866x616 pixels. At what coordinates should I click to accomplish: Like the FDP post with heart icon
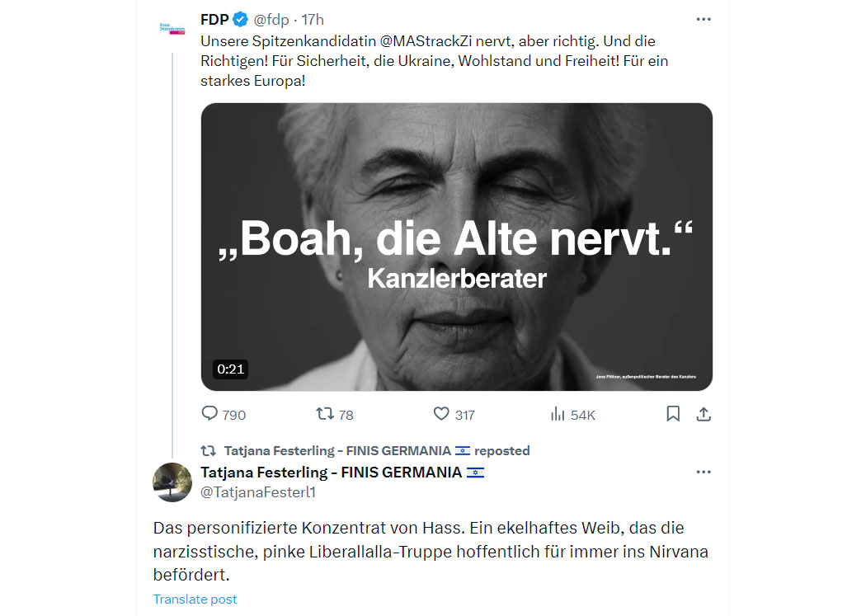tap(441, 413)
